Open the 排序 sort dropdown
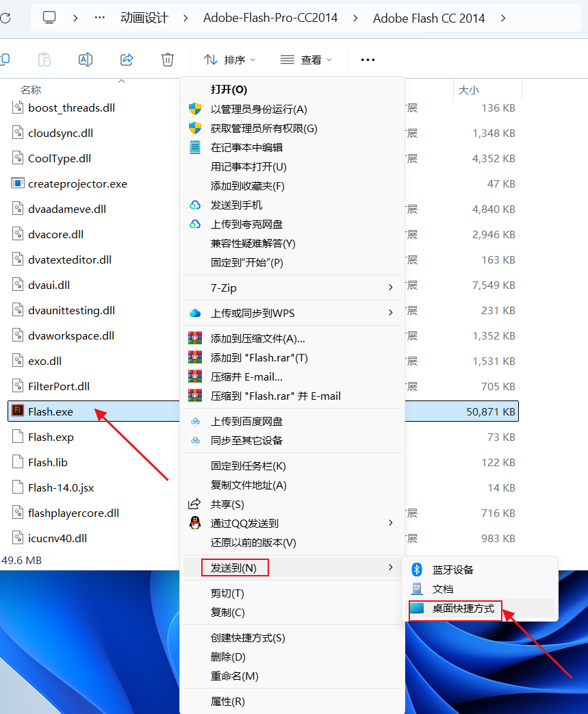 click(229, 60)
